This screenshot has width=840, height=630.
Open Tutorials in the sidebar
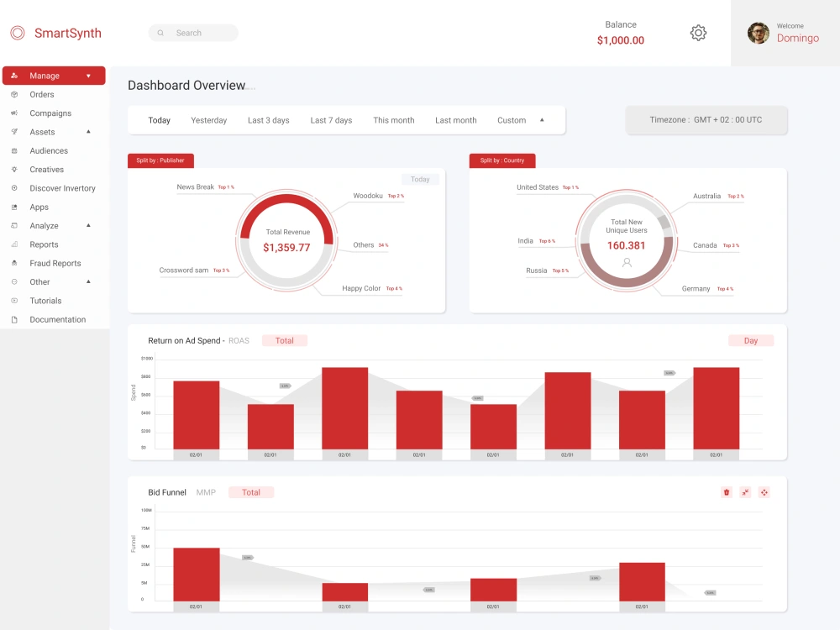tap(45, 301)
